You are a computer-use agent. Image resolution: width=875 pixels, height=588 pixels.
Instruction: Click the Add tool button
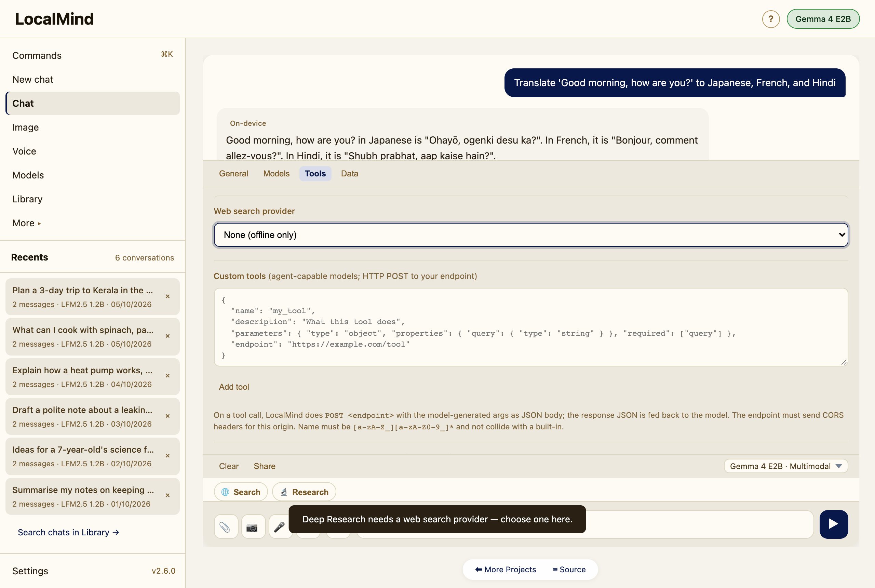pos(234,387)
